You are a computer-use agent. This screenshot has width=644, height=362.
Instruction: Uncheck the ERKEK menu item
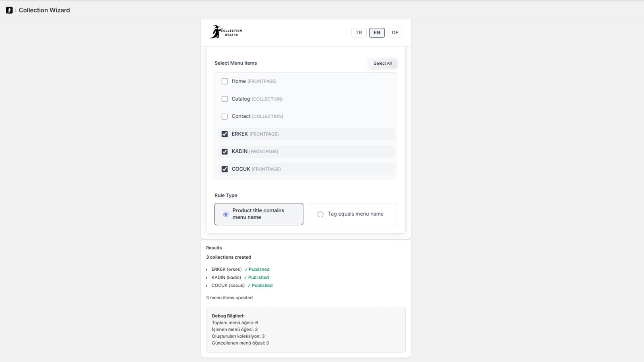point(225,134)
